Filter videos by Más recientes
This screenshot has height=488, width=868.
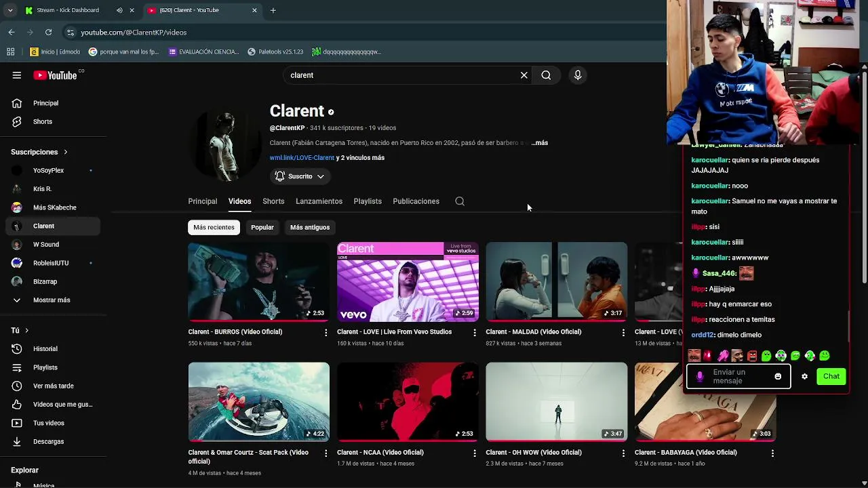[214, 227]
